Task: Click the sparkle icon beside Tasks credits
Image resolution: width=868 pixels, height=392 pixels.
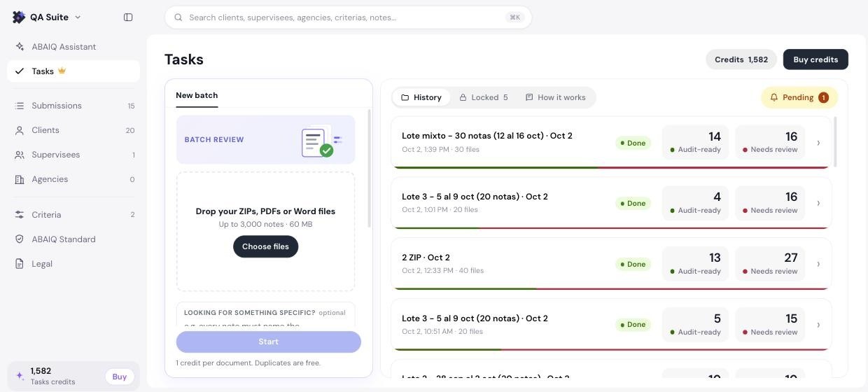Action: click(20, 376)
